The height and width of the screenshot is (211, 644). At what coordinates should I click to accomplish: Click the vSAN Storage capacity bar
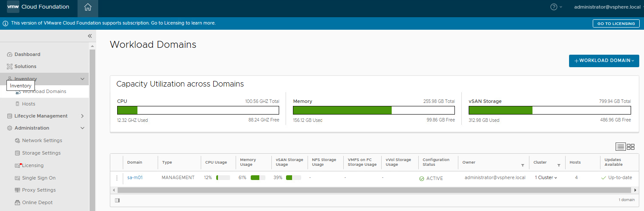click(x=550, y=110)
